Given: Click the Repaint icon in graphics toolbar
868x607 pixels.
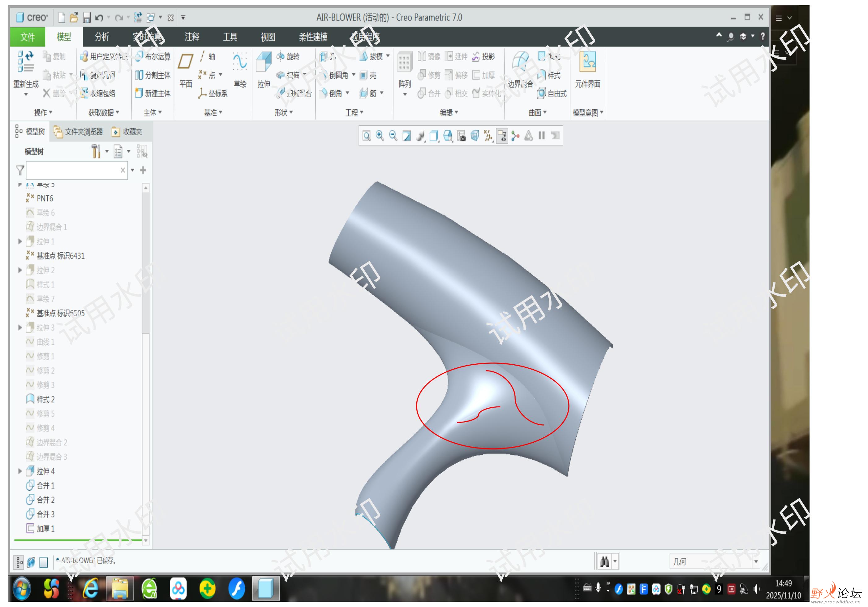Looking at the screenshot, I should (x=406, y=136).
